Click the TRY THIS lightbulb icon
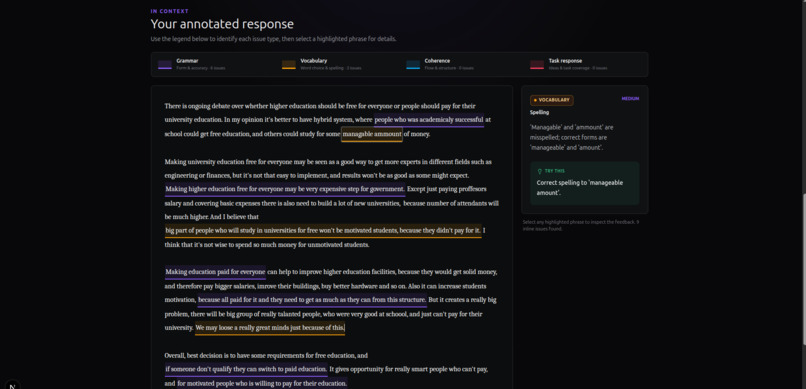The image size is (806, 389). tap(539, 171)
